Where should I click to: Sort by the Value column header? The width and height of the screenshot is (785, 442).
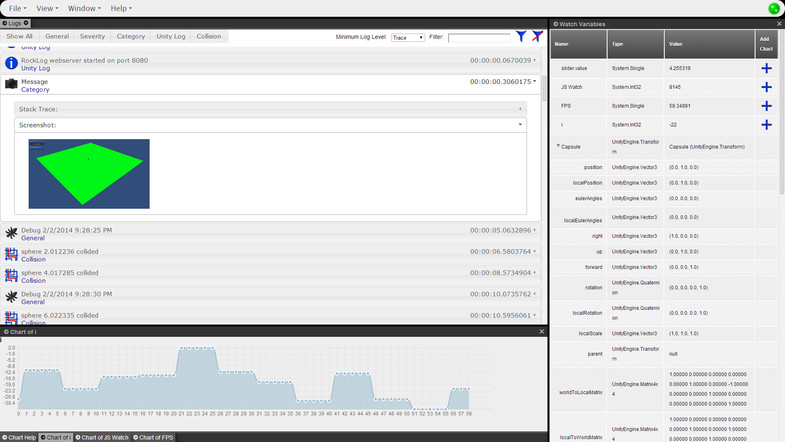tap(709, 44)
